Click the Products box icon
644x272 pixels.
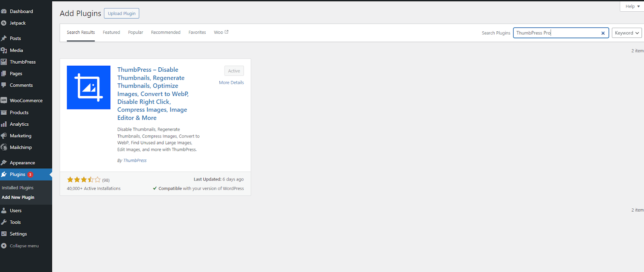click(4, 112)
